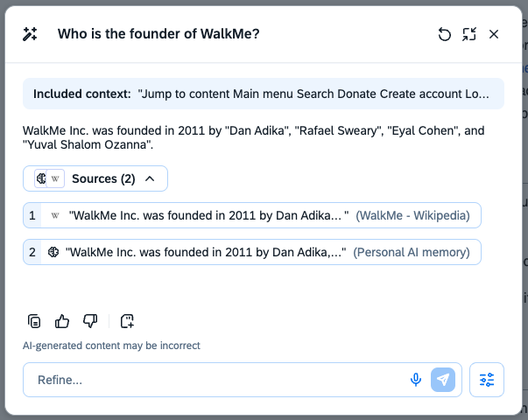The image size is (528, 420).
Task: Open the filter settings sliders button
Action: tap(487, 380)
